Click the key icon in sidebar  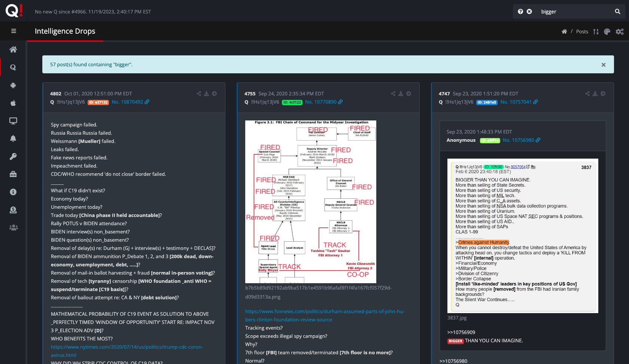[x=13, y=156]
